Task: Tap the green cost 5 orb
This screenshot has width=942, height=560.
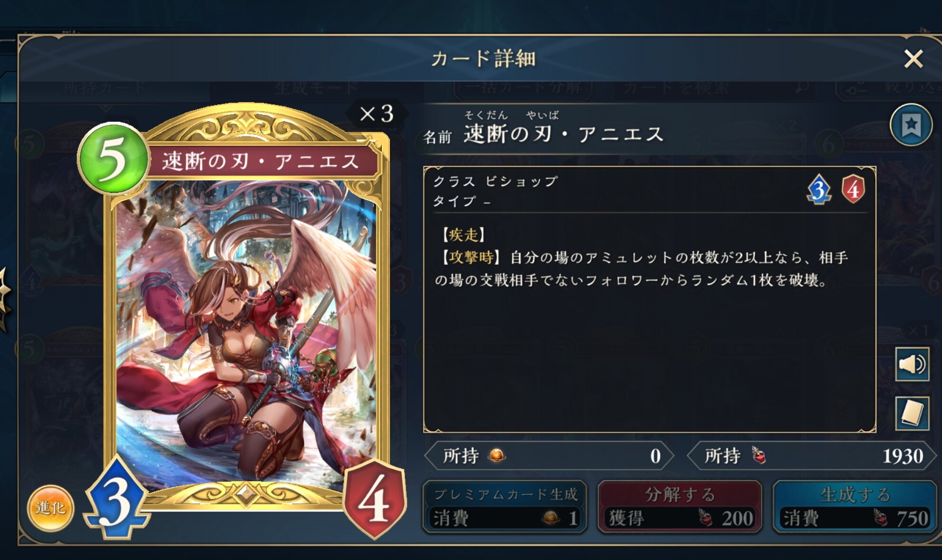Action: pos(113,158)
